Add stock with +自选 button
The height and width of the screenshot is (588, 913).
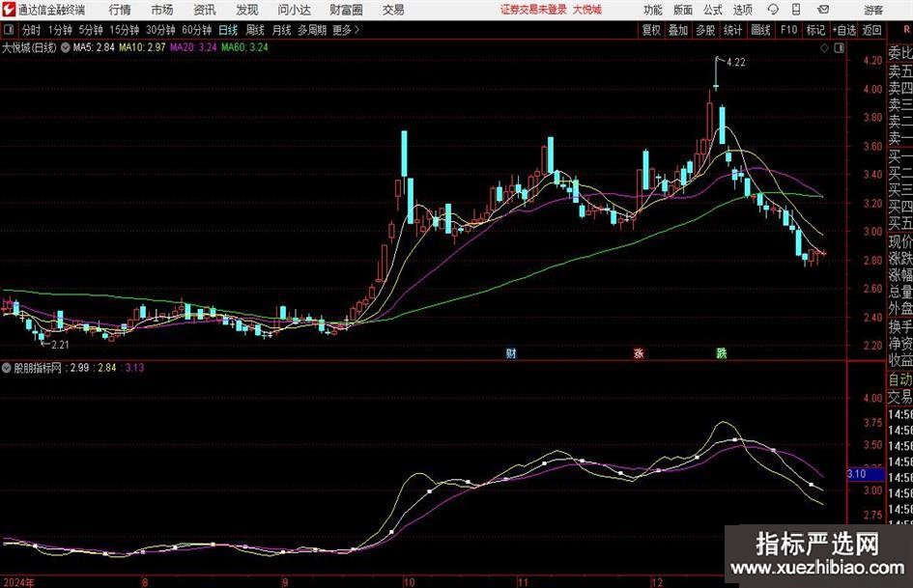coord(844,30)
